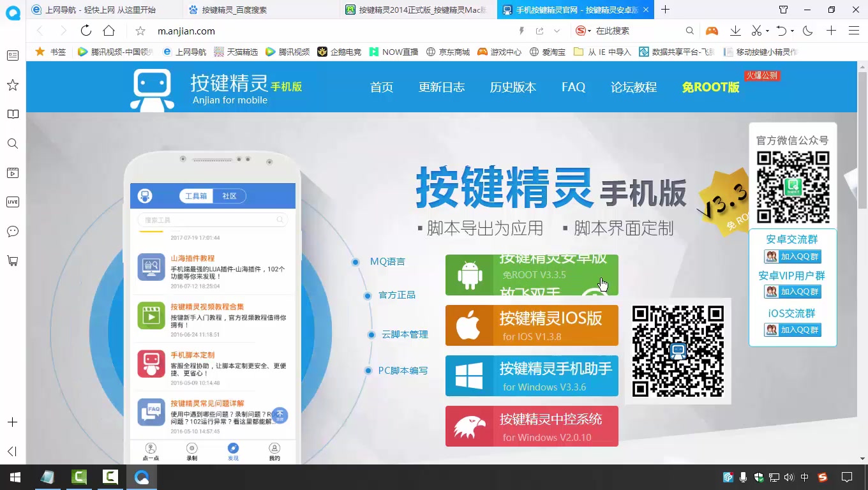Join the 安卓VIP用户群 QQ group
This screenshot has height=490, width=868.
coord(793,292)
